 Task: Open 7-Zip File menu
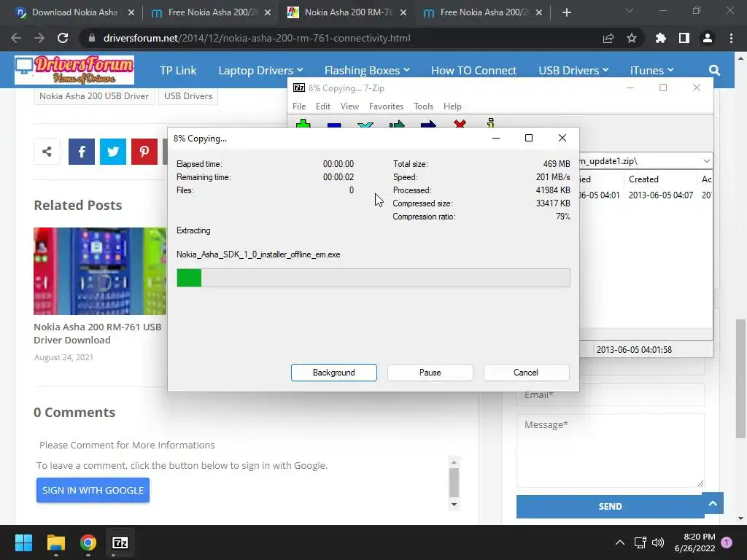coord(299,106)
